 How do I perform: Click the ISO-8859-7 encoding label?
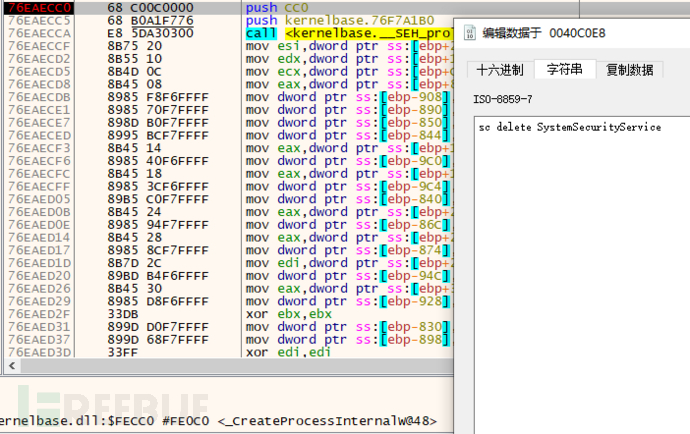(505, 100)
